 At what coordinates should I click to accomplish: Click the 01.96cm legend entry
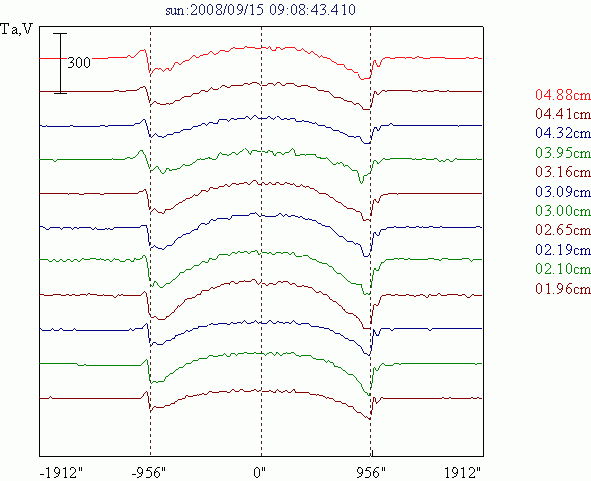(x=563, y=289)
